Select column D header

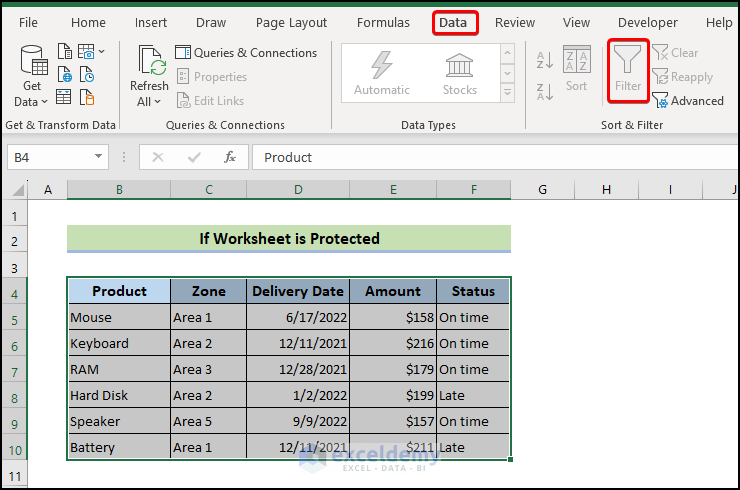click(298, 190)
